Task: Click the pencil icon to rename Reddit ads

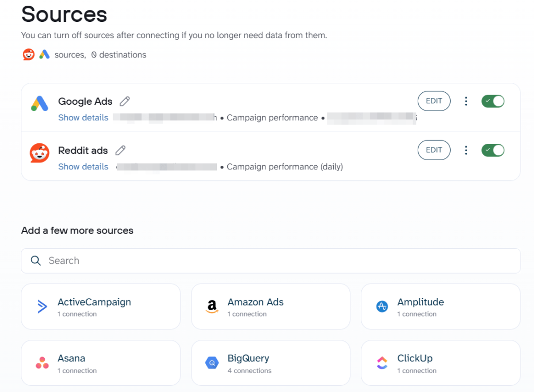Action: (x=120, y=150)
